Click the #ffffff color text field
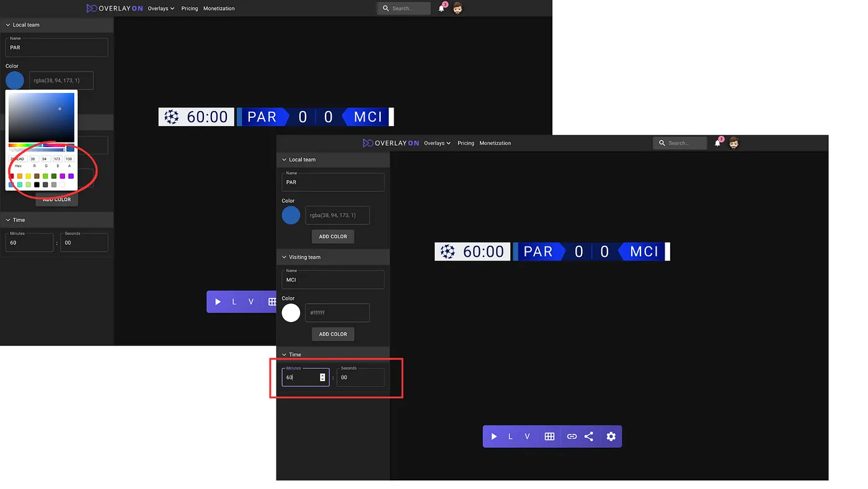The image size is (868, 489). click(337, 313)
